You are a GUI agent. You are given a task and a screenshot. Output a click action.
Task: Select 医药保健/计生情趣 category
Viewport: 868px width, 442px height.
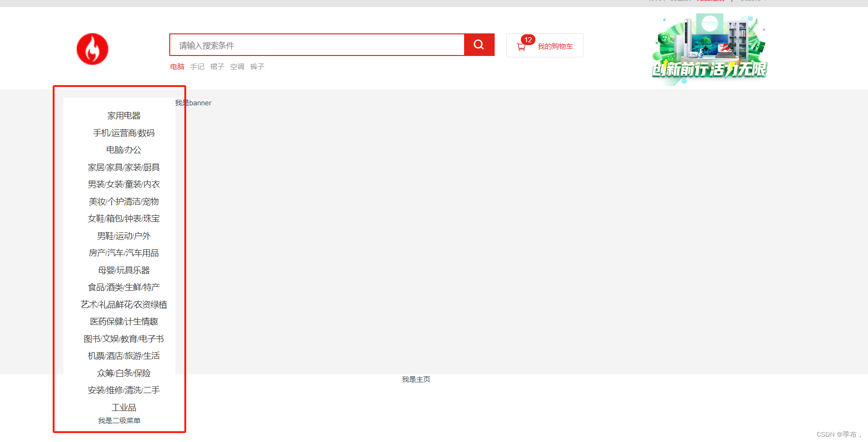(x=124, y=322)
